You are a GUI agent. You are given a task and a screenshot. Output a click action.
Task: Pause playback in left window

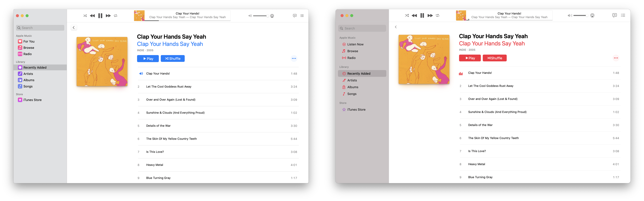(100, 16)
